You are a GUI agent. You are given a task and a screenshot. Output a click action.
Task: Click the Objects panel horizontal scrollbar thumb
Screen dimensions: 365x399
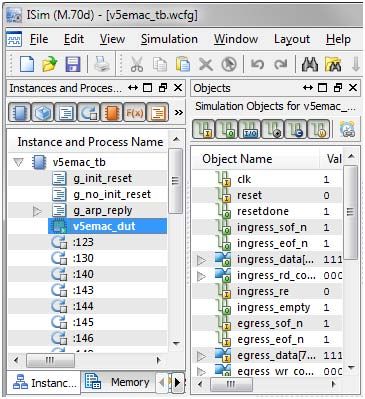(x=231, y=384)
